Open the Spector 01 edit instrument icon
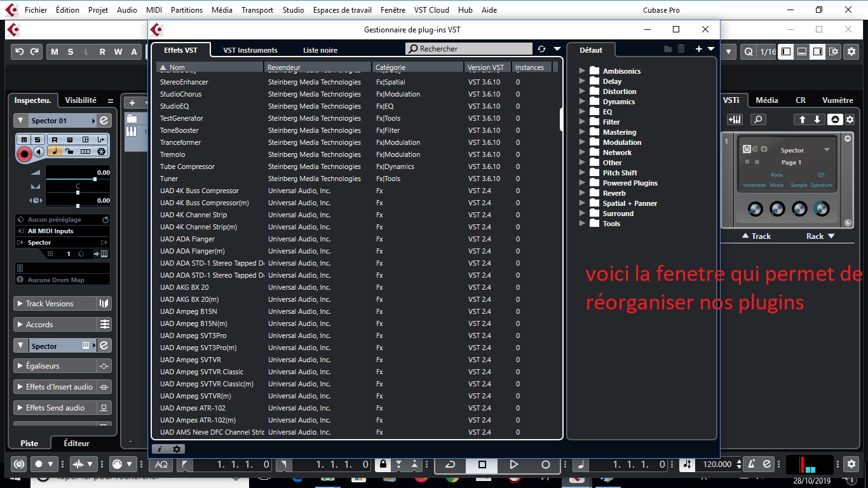The height and width of the screenshot is (488, 868). pos(104,120)
